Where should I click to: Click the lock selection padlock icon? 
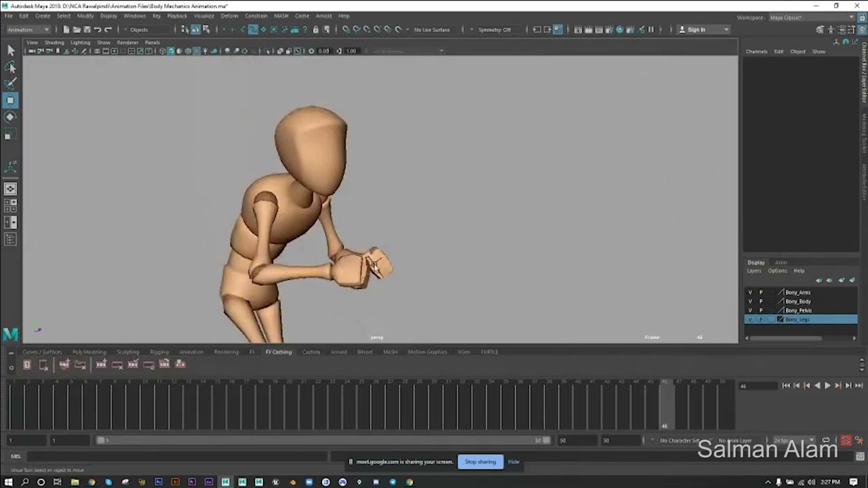pyautogui.click(x=315, y=30)
